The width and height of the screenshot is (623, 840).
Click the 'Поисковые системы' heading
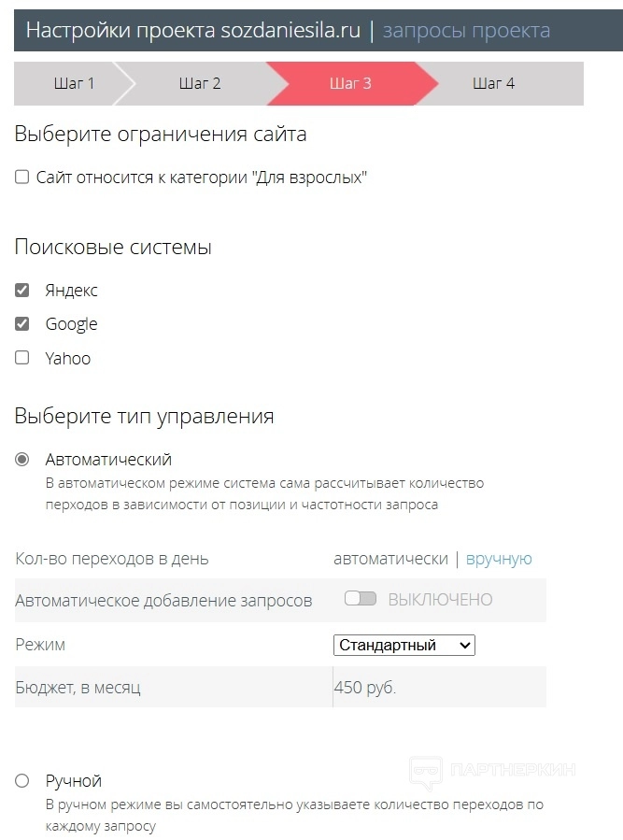113,248
